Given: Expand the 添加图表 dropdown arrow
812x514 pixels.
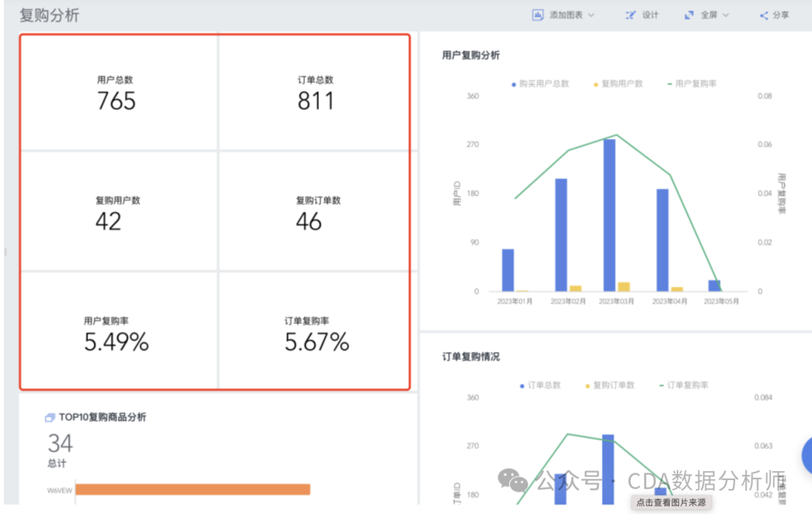Looking at the screenshot, I should [592, 15].
